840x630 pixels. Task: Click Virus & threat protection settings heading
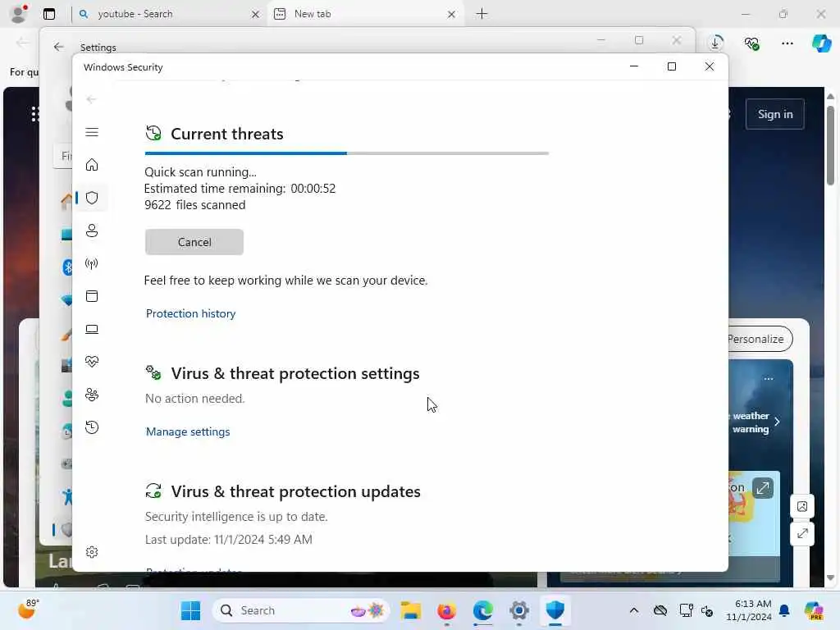tap(295, 373)
